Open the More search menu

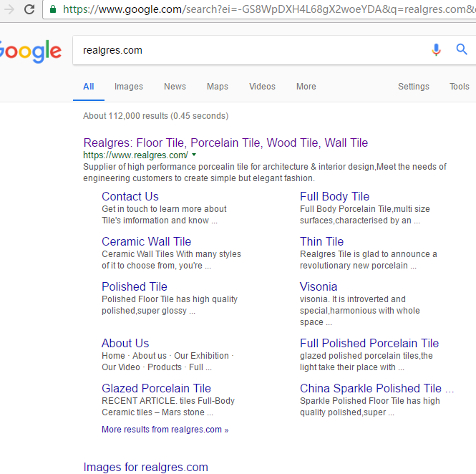click(x=306, y=87)
